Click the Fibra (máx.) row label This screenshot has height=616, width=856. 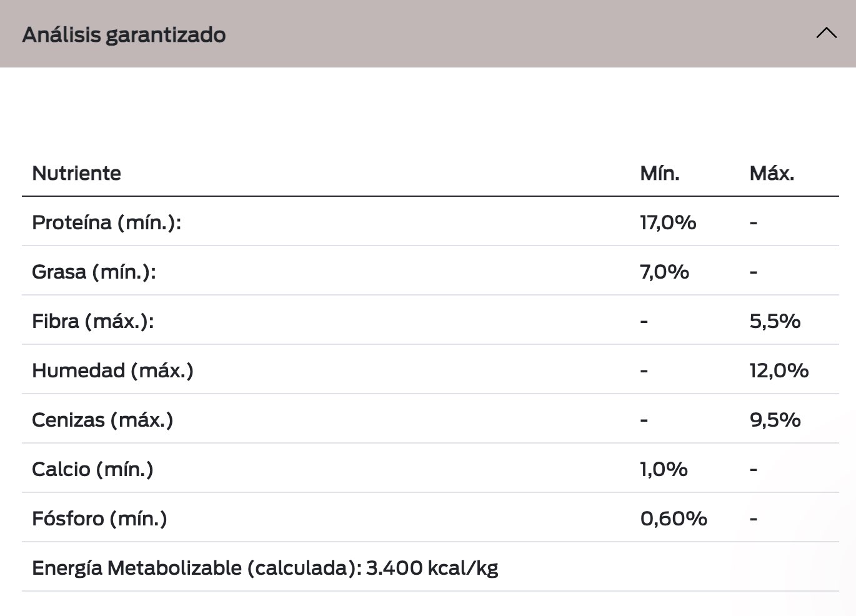(x=92, y=321)
